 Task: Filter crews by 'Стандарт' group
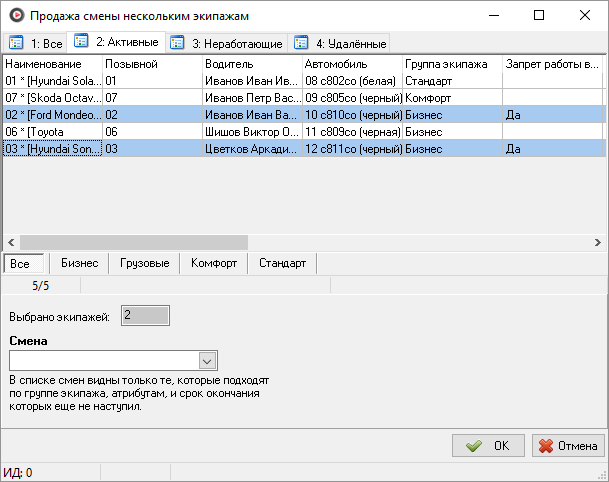[282, 264]
